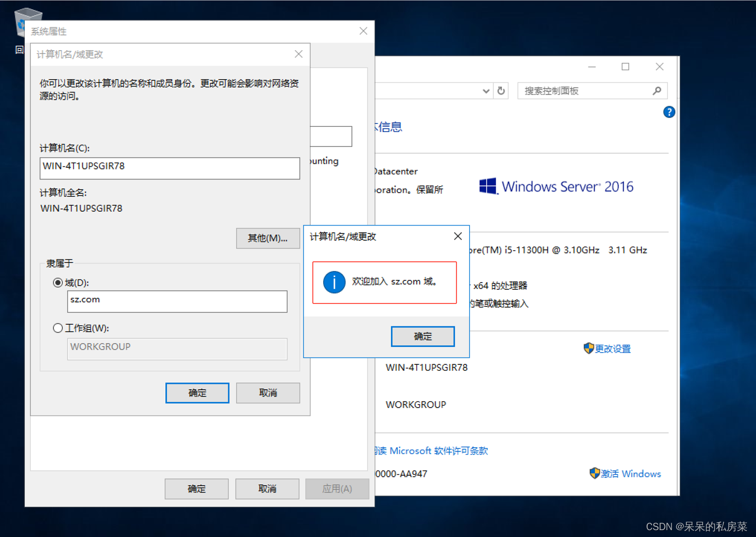Image resolution: width=756 pixels, height=537 pixels.
Task: Click the shield icon next to 激活 Windows
Action: coord(594,473)
